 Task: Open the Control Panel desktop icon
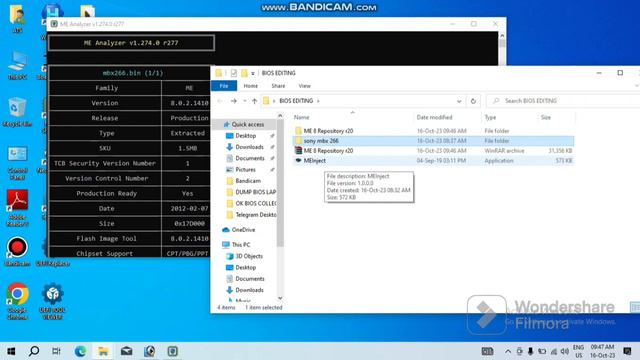(17, 162)
